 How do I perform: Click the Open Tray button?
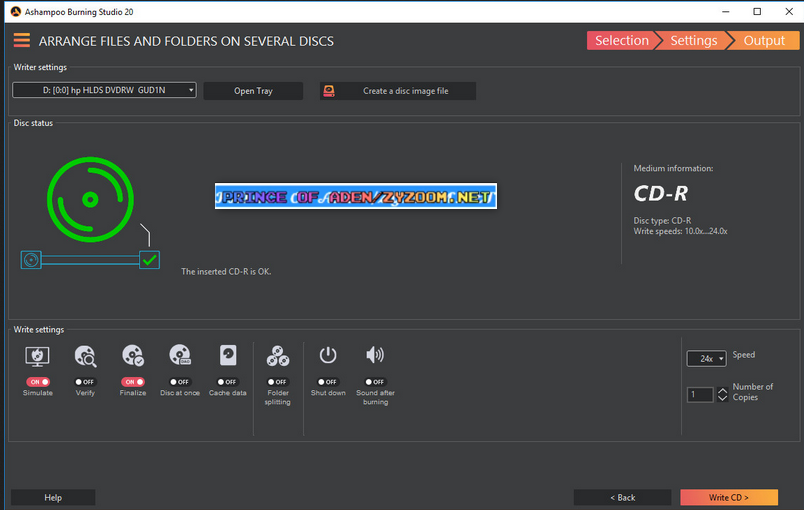click(x=253, y=91)
